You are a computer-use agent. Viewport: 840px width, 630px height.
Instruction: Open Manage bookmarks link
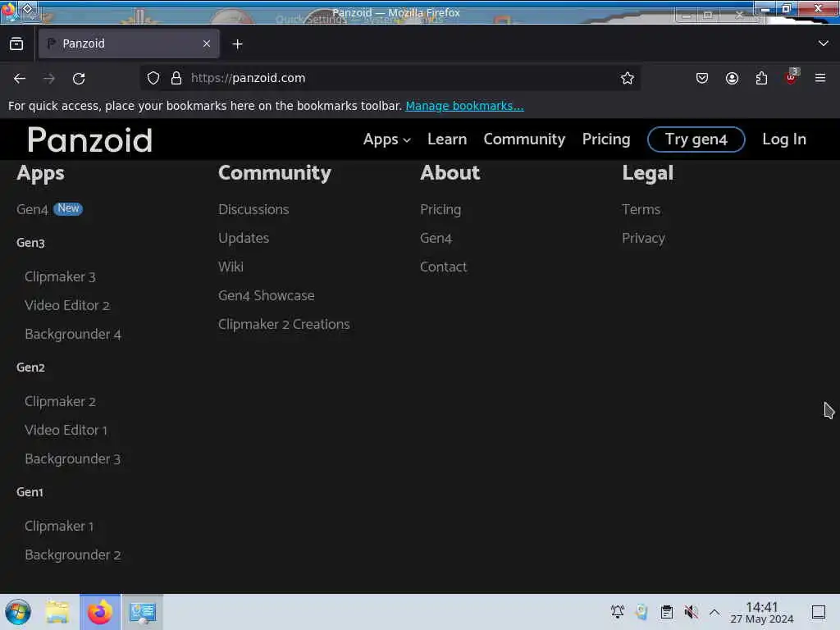click(464, 106)
